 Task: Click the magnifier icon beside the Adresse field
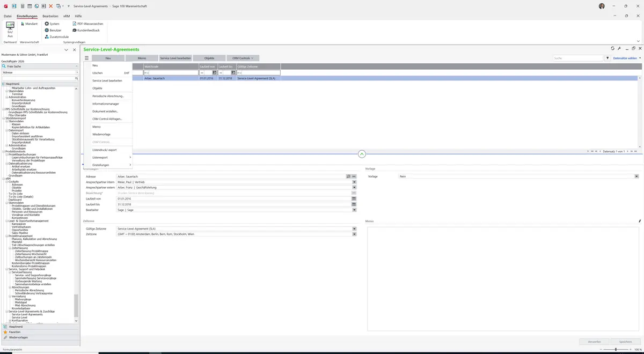click(348, 176)
